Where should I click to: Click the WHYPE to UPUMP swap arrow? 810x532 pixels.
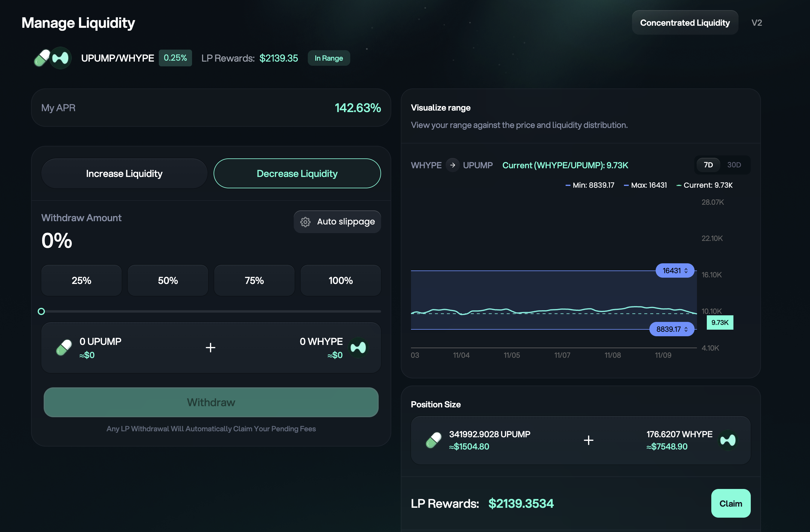tap(452, 165)
